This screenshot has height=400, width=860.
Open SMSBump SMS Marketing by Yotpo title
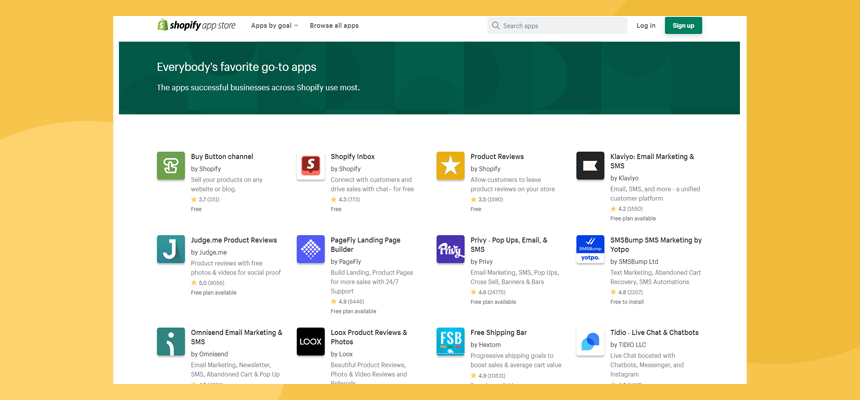coord(656,245)
